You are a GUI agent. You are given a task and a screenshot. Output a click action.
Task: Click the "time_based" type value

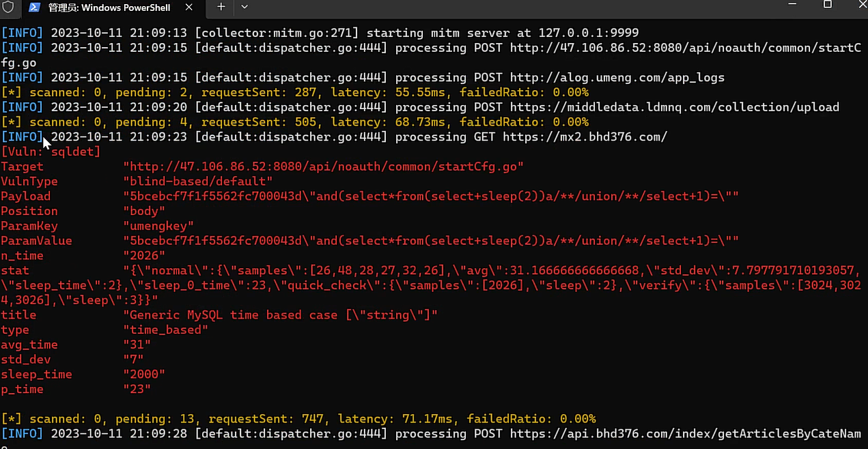(166, 330)
